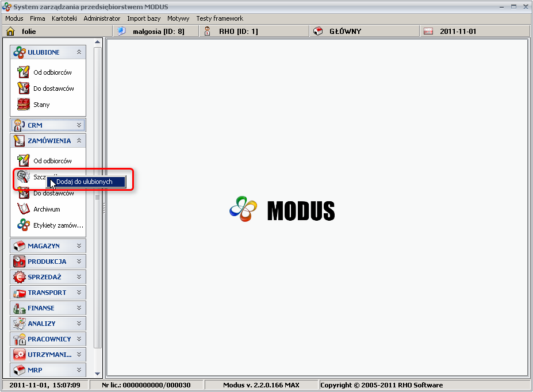
Task: Click the user icon beside malgosia
Action: tap(121, 31)
